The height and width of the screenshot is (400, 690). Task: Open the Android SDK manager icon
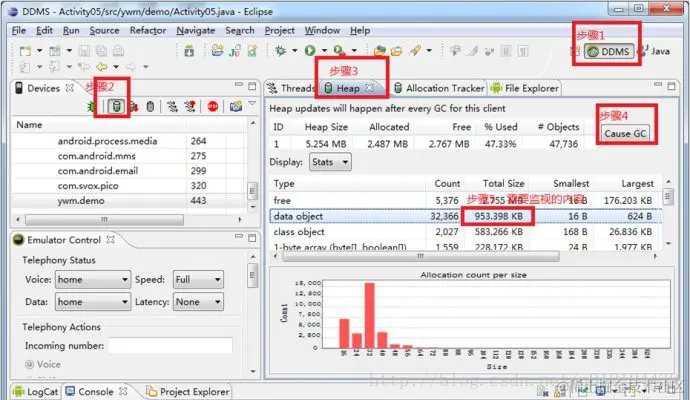[x=189, y=51]
